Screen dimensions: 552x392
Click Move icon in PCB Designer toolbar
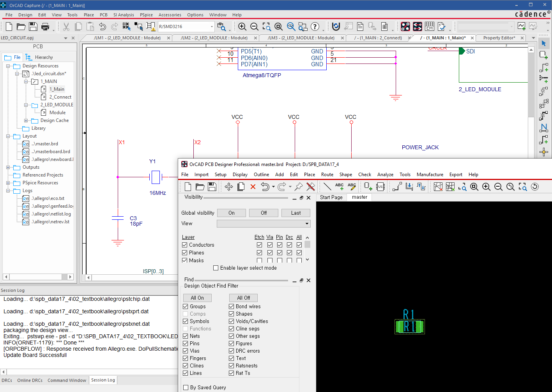pyautogui.click(x=229, y=187)
